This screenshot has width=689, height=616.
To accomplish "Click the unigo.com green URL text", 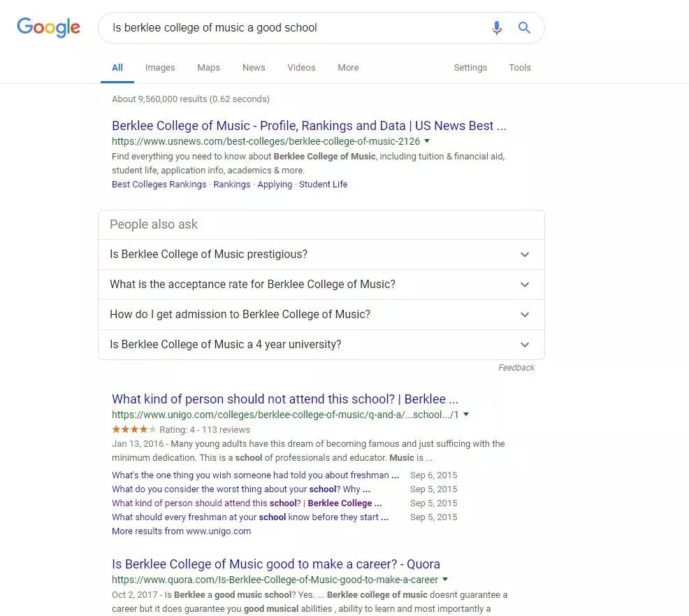I will pos(285,415).
